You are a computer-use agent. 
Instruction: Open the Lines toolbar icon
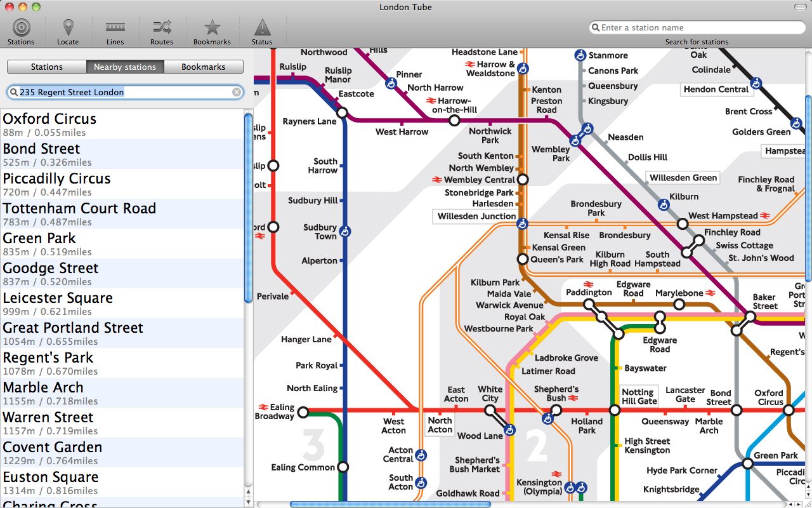click(x=115, y=28)
